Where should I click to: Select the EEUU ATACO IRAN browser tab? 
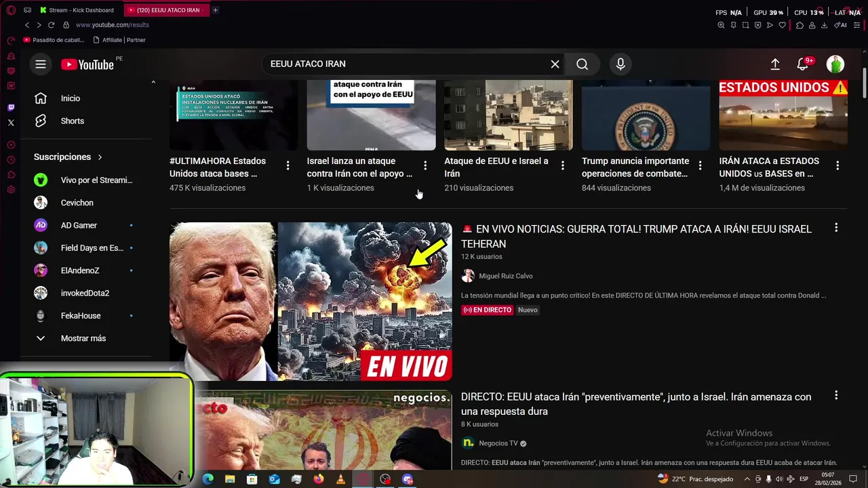167,10
